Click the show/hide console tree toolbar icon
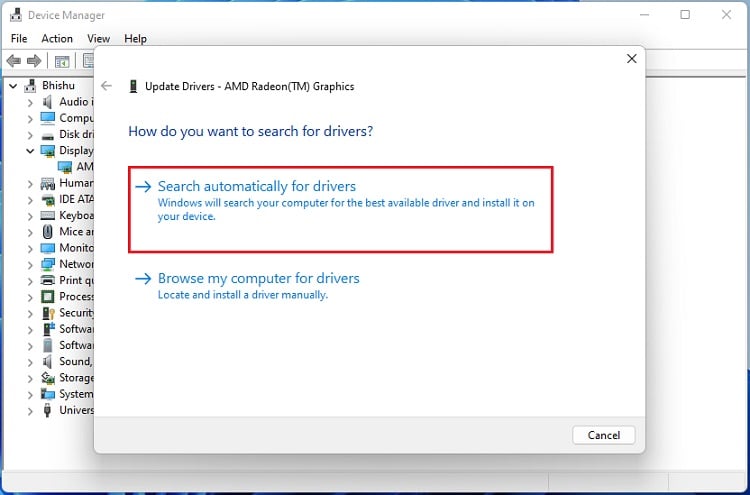This screenshot has height=495, width=750. click(x=62, y=62)
